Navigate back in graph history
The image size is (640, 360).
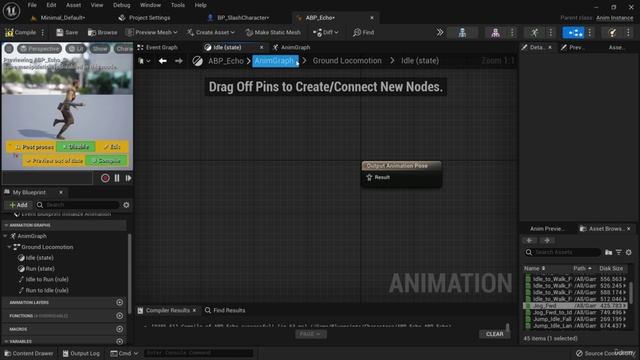coord(162,61)
